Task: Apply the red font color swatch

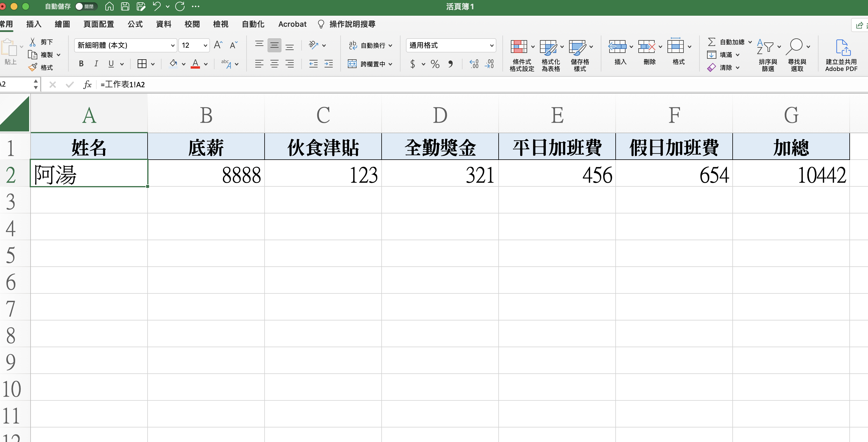Action: coord(195,64)
